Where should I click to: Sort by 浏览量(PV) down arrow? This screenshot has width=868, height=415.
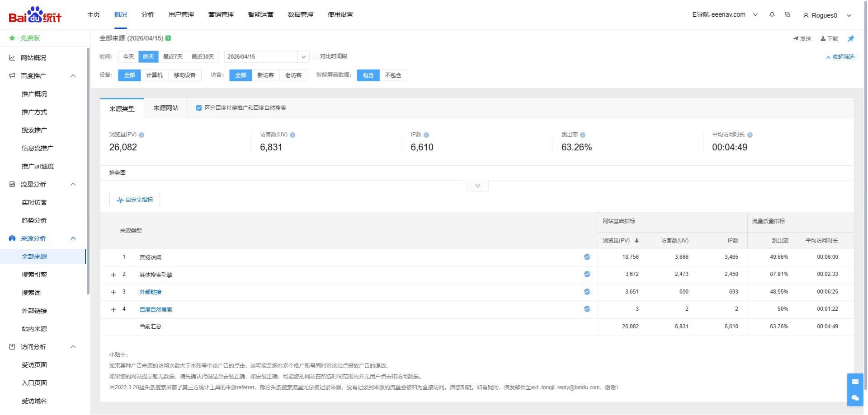tap(637, 241)
